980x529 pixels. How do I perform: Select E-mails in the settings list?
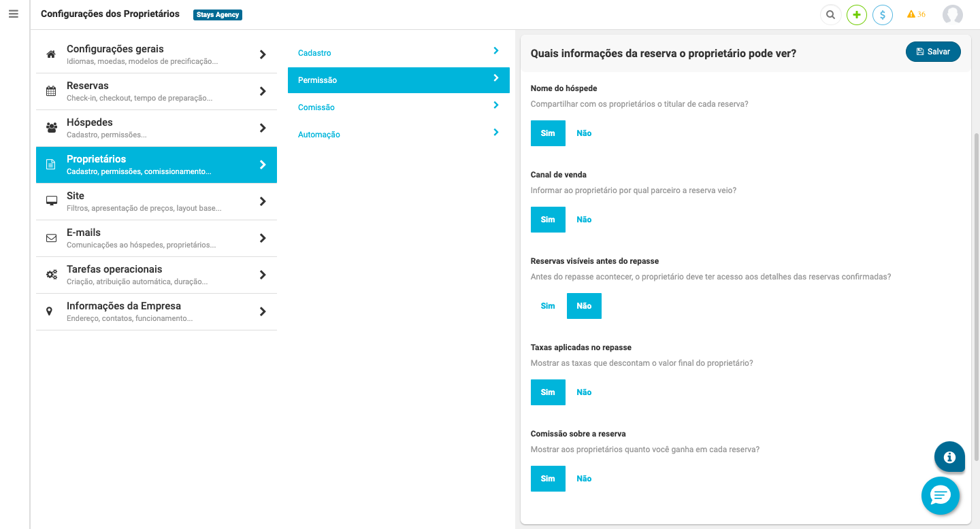click(157, 238)
